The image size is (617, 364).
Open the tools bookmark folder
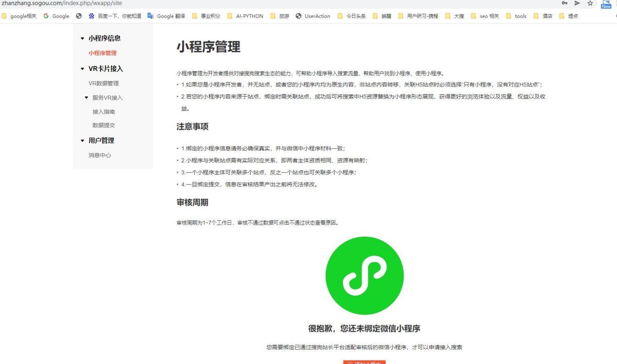pyautogui.click(x=516, y=16)
